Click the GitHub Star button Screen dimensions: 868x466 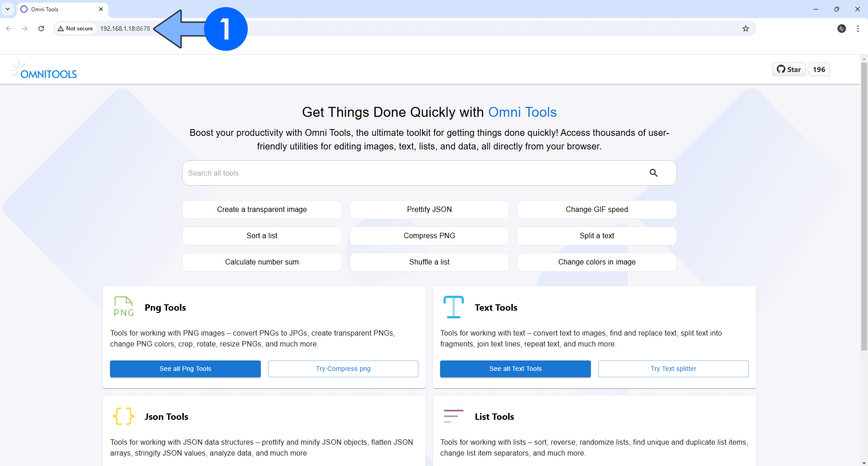pyautogui.click(x=789, y=69)
